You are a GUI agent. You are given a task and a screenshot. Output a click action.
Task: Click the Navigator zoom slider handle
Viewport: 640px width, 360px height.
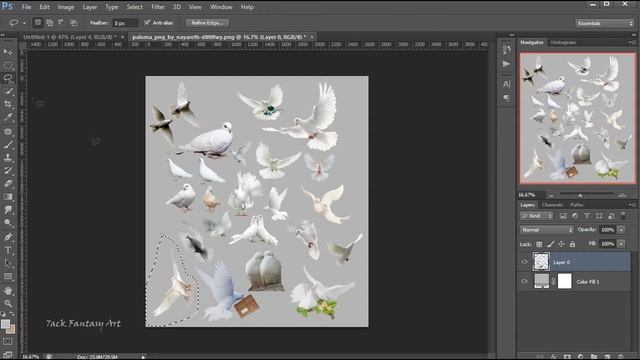point(580,196)
